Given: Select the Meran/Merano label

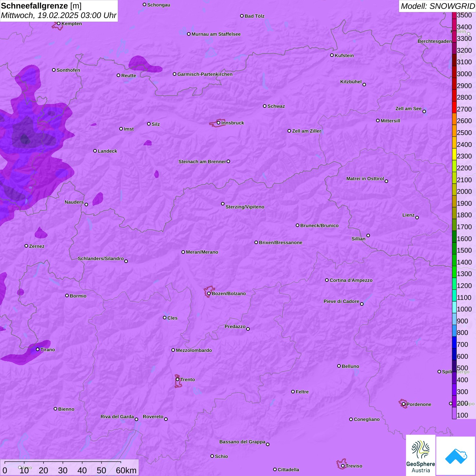Looking at the screenshot, I should click(202, 252).
